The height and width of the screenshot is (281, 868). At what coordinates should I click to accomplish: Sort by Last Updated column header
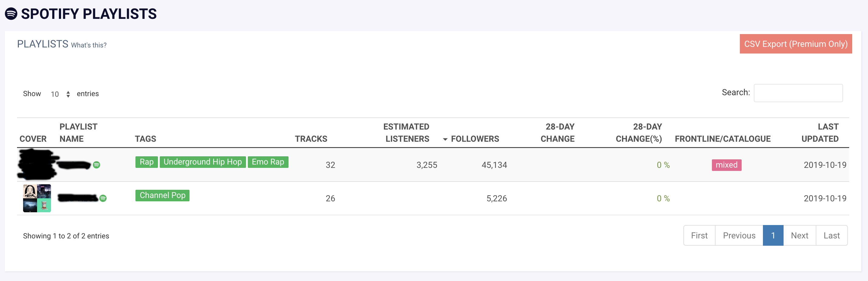point(820,133)
